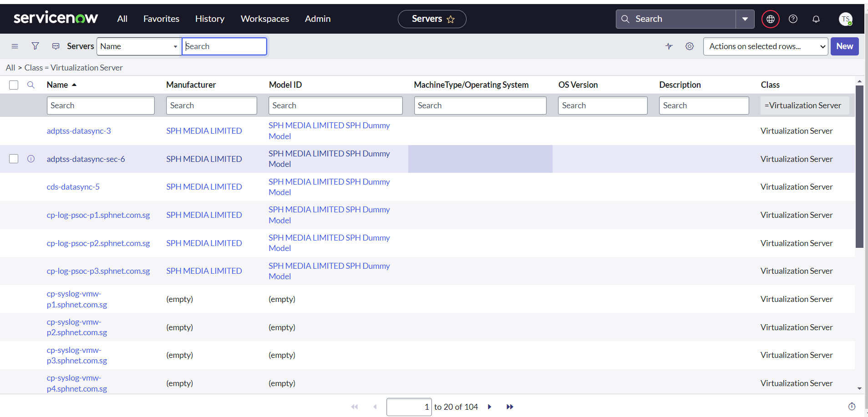
Task: Click the All breadcrumb link
Action: [10, 68]
